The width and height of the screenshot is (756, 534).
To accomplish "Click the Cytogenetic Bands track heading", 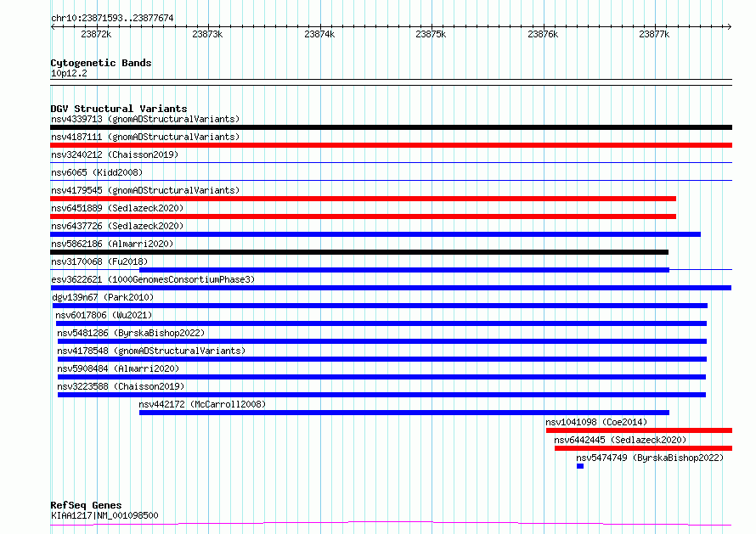I will click(101, 63).
